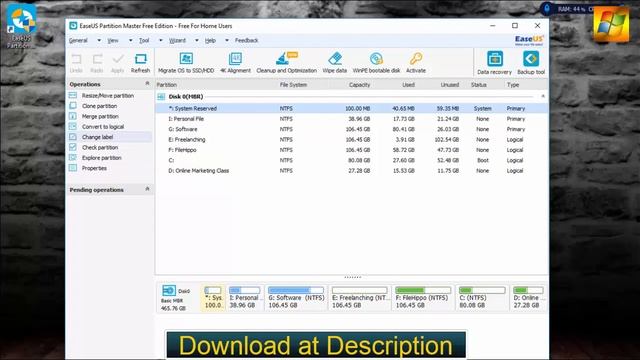Choose Resize/Move partition operation
Image resolution: width=640 pixels, height=360 pixels.
coord(108,96)
